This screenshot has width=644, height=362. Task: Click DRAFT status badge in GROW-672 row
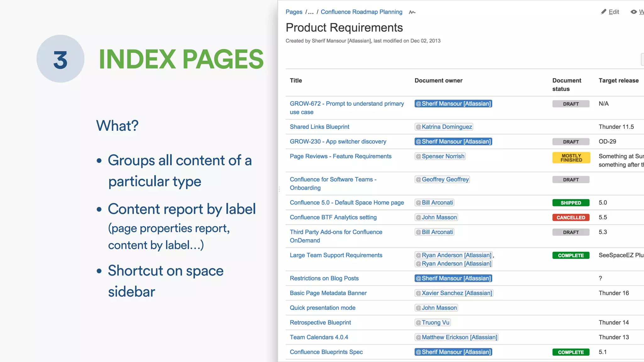point(571,104)
